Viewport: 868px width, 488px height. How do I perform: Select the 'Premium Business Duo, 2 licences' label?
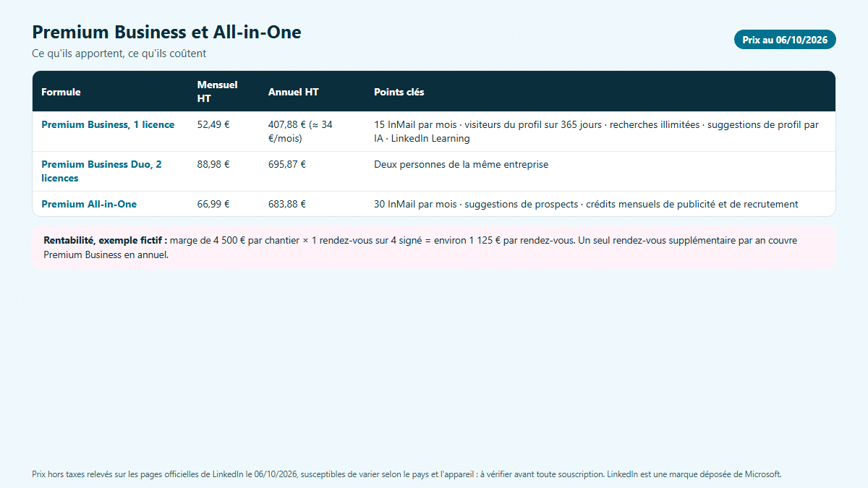point(102,171)
